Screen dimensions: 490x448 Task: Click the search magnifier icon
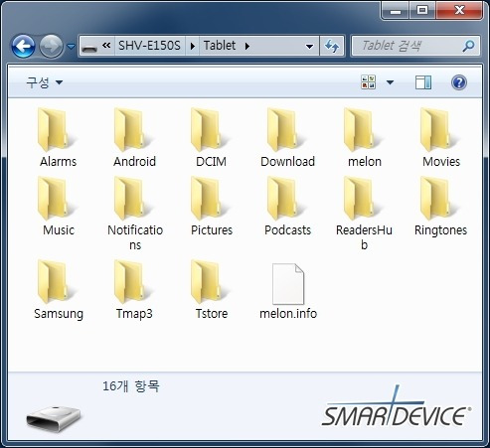pyautogui.click(x=468, y=46)
